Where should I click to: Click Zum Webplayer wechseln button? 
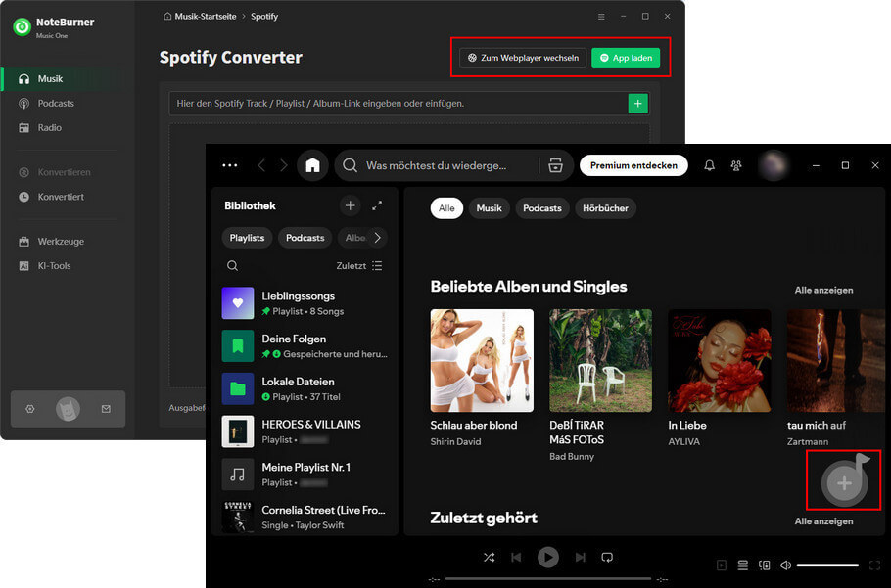(x=523, y=58)
